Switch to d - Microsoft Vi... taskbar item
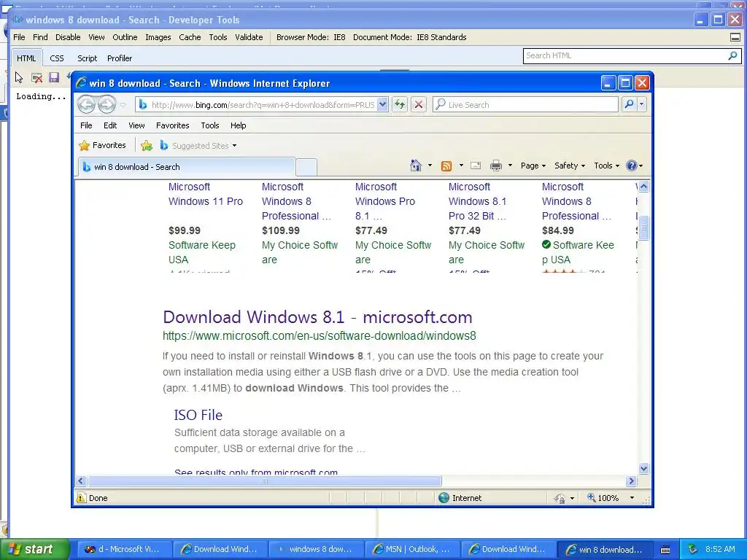This screenshot has width=747, height=560. pyautogui.click(x=123, y=549)
